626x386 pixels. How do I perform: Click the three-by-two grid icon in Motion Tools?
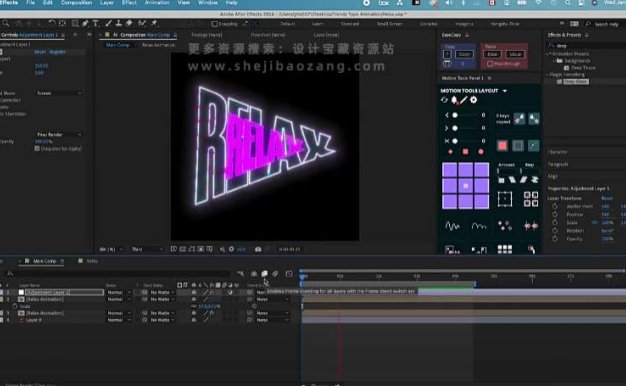pyautogui.click(x=505, y=249)
